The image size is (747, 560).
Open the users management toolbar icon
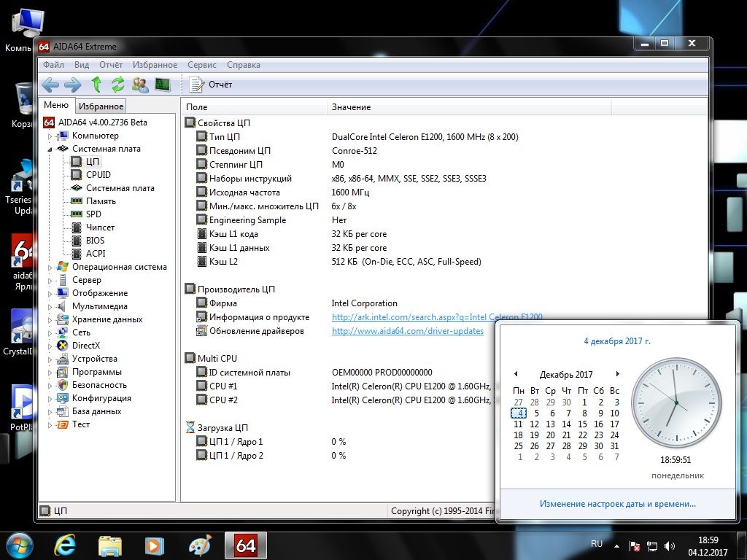click(140, 85)
